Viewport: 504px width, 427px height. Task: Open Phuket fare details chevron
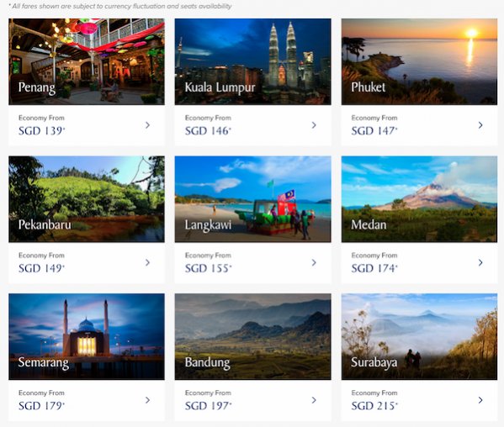(x=480, y=125)
